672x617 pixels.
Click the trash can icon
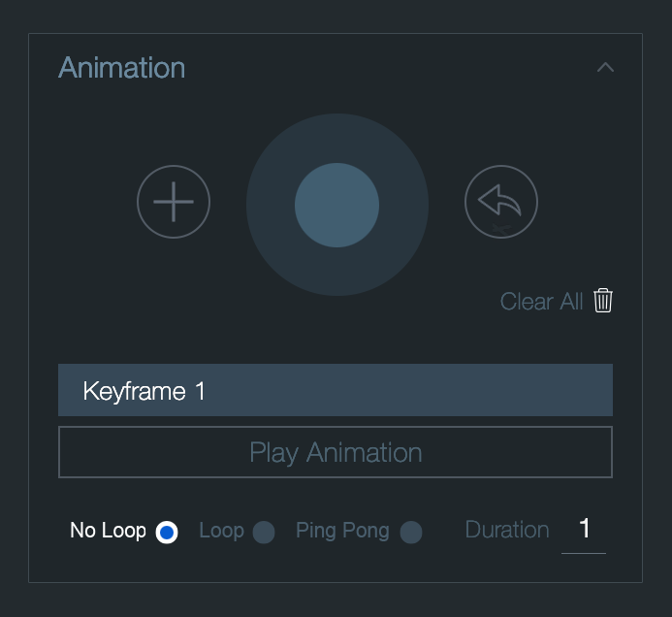(603, 300)
